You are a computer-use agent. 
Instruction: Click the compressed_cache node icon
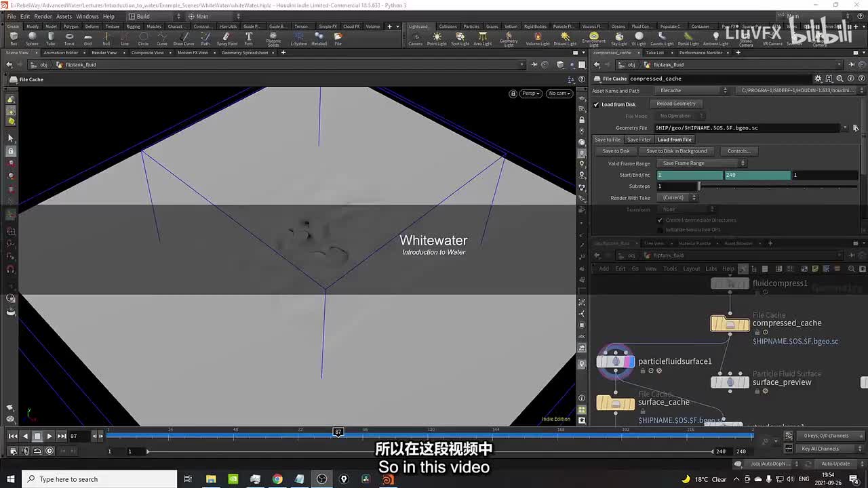point(730,323)
